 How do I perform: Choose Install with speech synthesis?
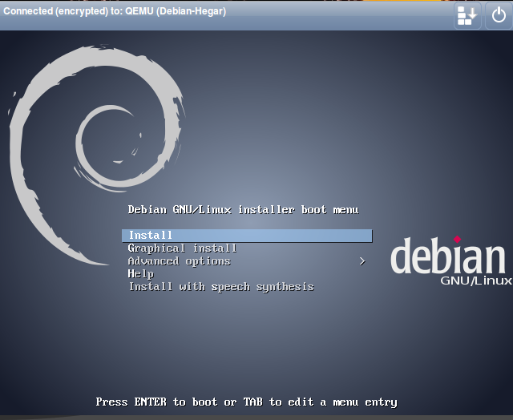221,287
